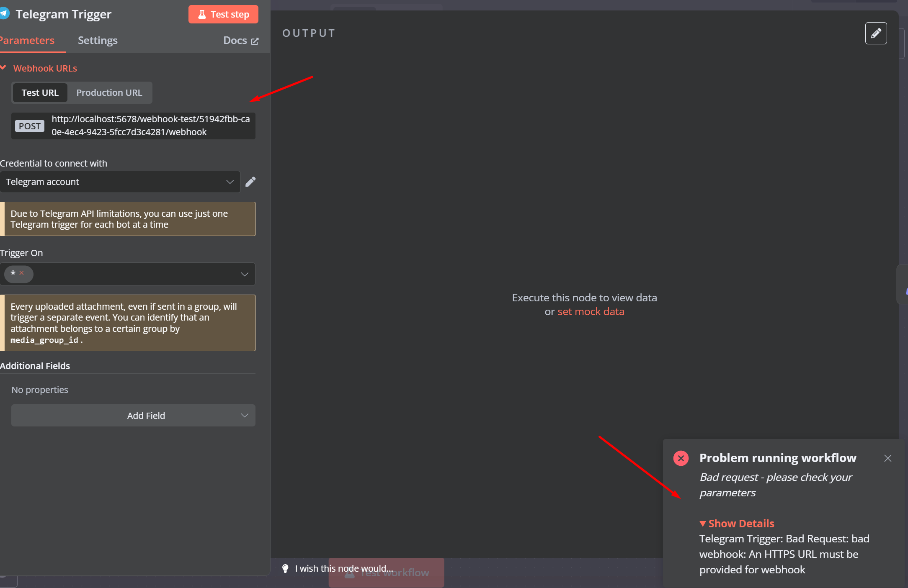Edit the Telegram credential with the pencil icon
The width and height of the screenshot is (908, 588).
250,182
